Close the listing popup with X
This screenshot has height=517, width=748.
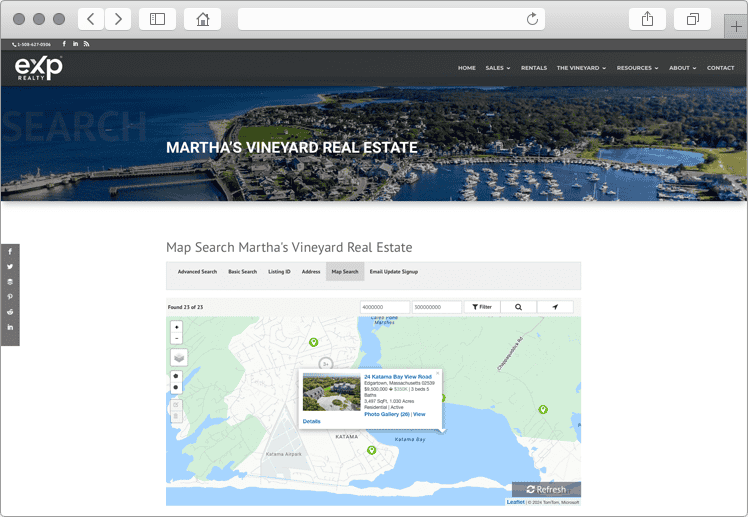(x=437, y=373)
